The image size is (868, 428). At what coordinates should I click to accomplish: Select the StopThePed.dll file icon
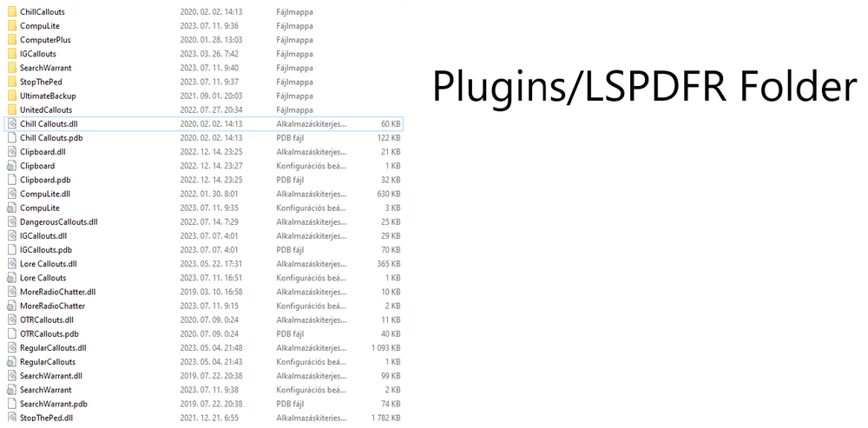[11, 418]
